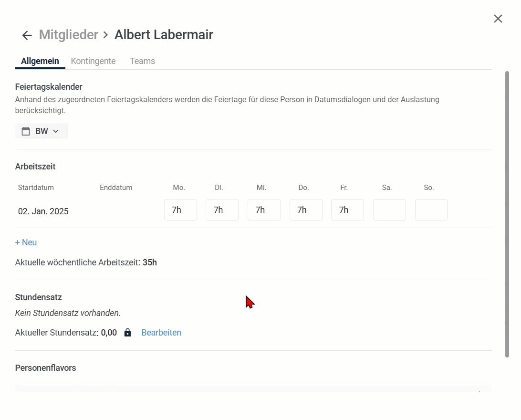Focus the Wednesday hours input
The image size is (521, 420).
pos(264,210)
